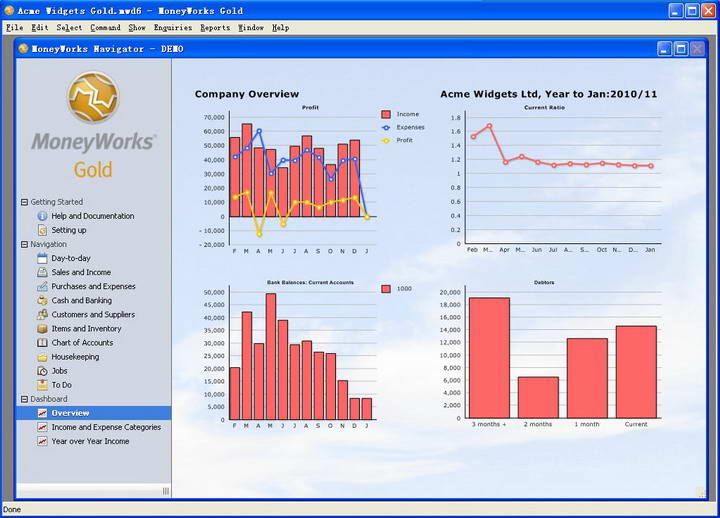Click the To Do icon
This screenshot has height=518, width=720.
point(42,385)
